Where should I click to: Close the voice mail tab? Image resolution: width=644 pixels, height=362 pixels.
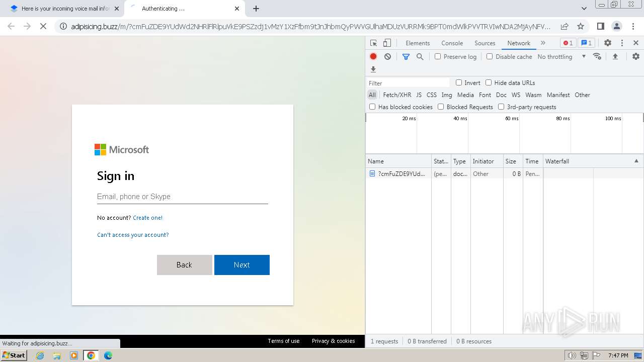point(117,9)
